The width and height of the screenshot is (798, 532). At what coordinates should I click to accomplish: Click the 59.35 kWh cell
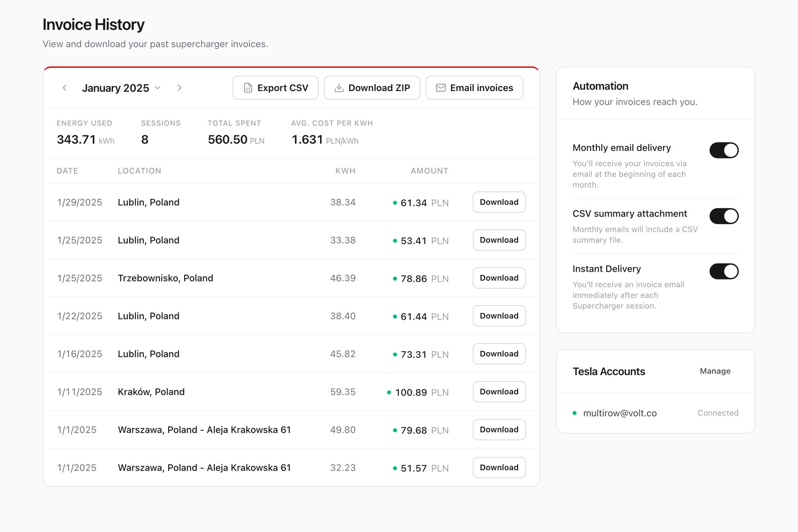pyautogui.click(x=343, y=392)
